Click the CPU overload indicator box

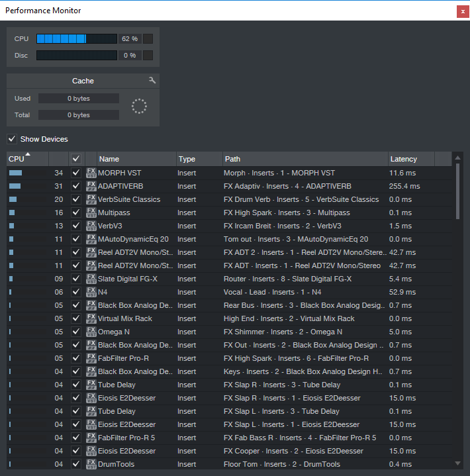point(148,39)
